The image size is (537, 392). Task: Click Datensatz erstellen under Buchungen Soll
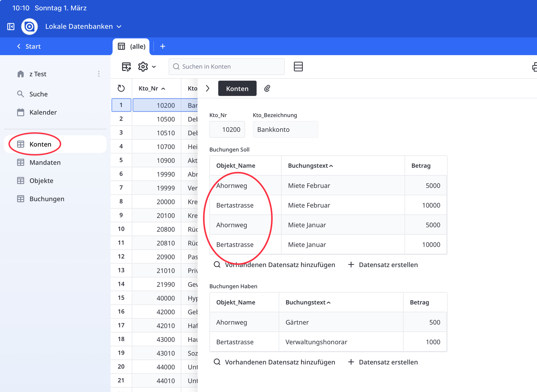click(383, 265)
